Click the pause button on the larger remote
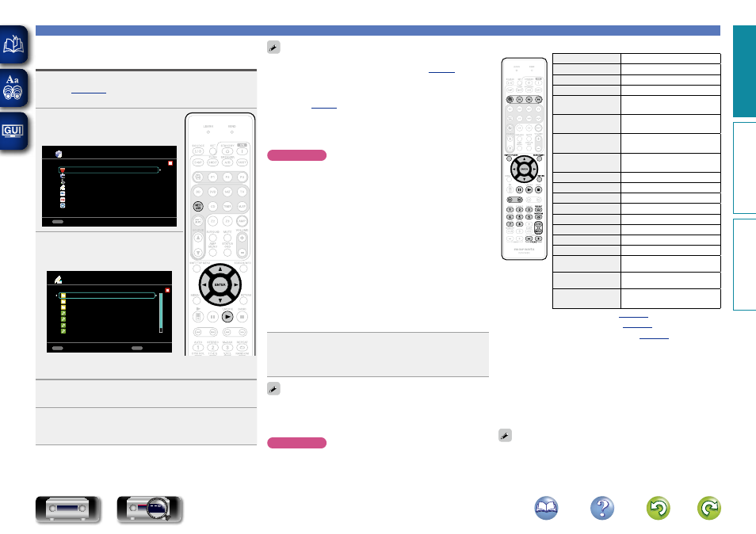 (212, 317)
